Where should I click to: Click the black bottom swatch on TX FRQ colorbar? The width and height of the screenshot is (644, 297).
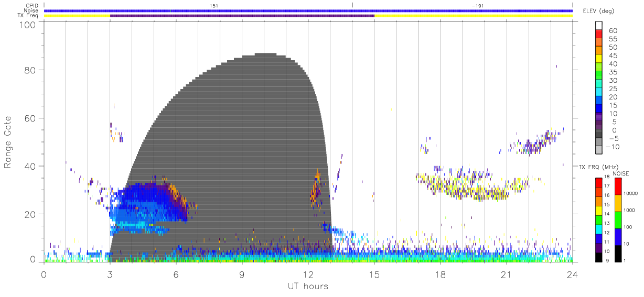point(599,256)
